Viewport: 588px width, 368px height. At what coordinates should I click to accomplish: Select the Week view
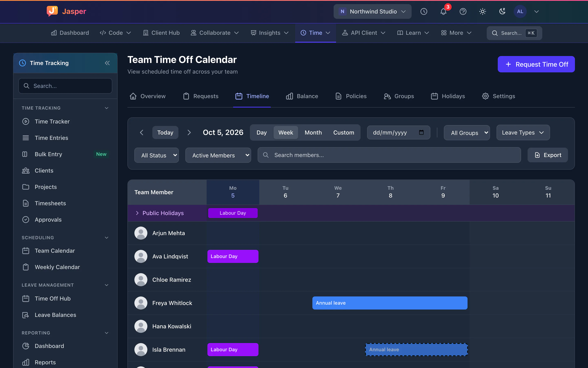click(285, 132)
